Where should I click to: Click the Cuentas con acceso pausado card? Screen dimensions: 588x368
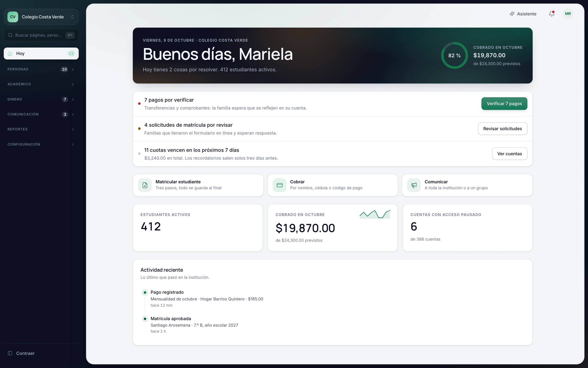pyautogui.click(x=467, y=228)
